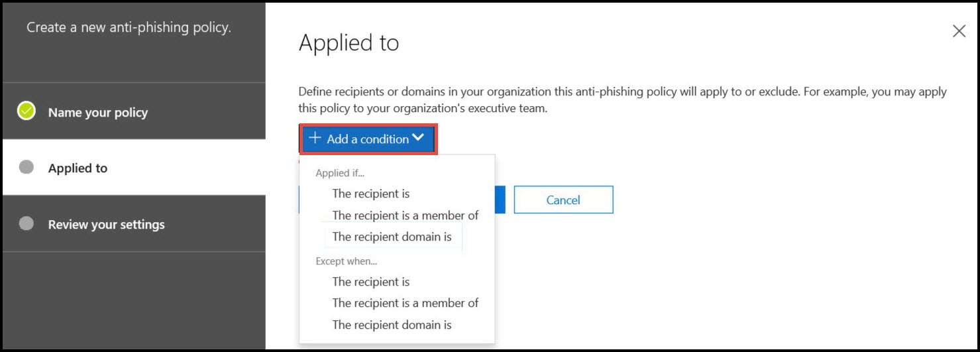Click the blue button partly hidden behind the dropdown
Screen dimensions: 980x352
click(500, 200)
